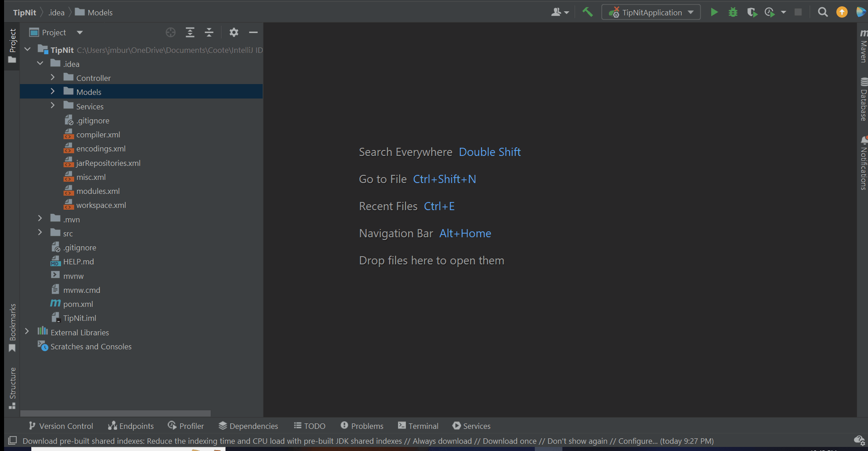Viewport: 868px width, 451px height.
Task: Collapse all nodes in the Project tree
Action: coord(209,32)
